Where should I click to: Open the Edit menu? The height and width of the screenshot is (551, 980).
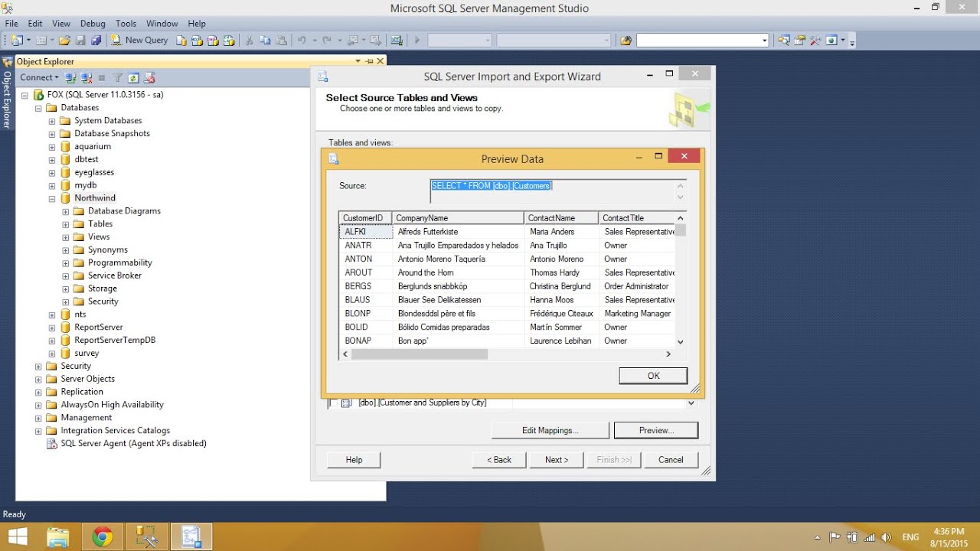(x=35, y=24)
